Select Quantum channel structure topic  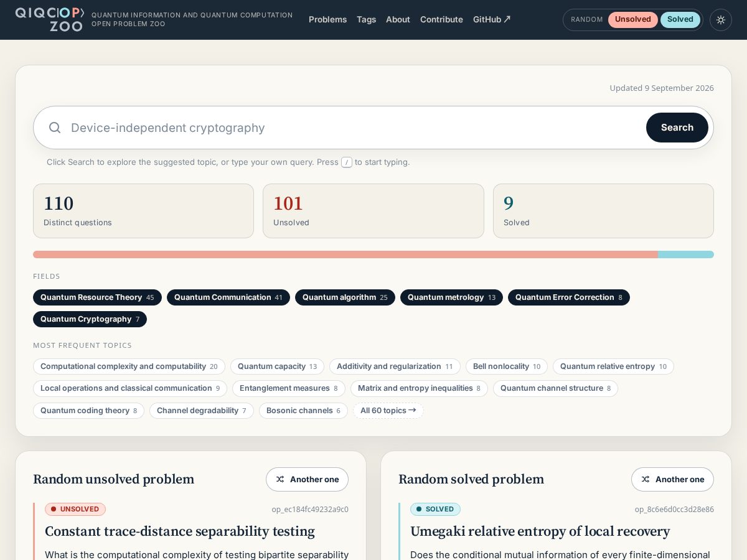coord(555,388)
